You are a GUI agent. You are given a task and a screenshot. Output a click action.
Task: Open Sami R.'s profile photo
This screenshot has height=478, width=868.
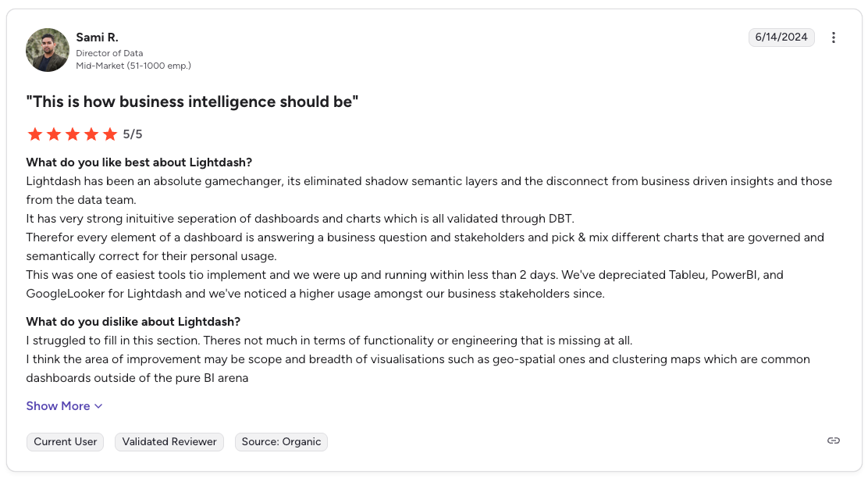coord(48,50)
